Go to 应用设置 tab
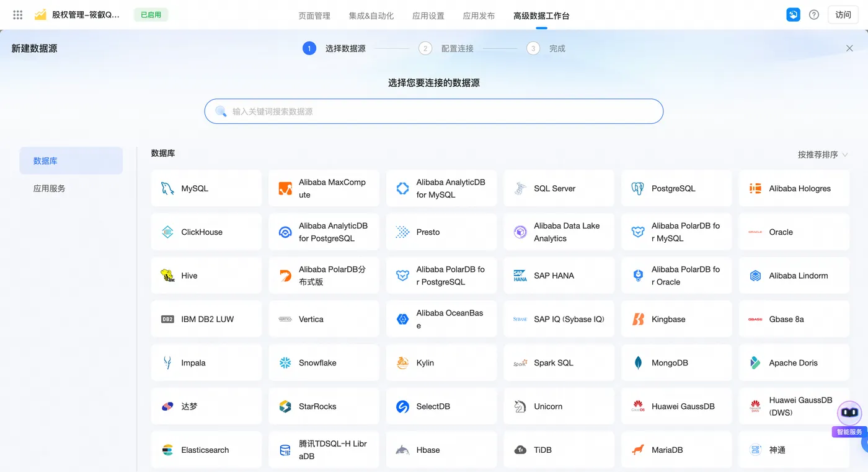 click(428, 15)
